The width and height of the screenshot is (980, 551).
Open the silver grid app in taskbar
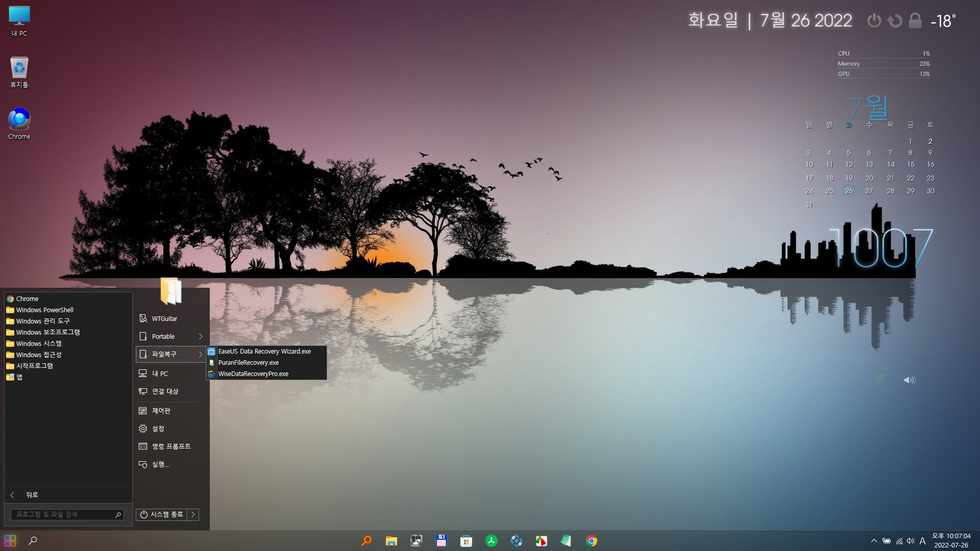416,541
